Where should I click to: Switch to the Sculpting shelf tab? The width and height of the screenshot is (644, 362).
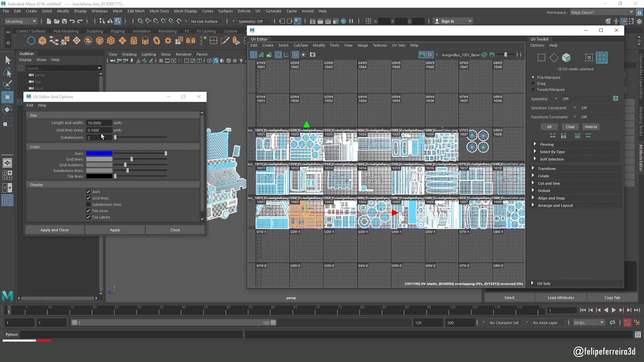coord(94,31)
